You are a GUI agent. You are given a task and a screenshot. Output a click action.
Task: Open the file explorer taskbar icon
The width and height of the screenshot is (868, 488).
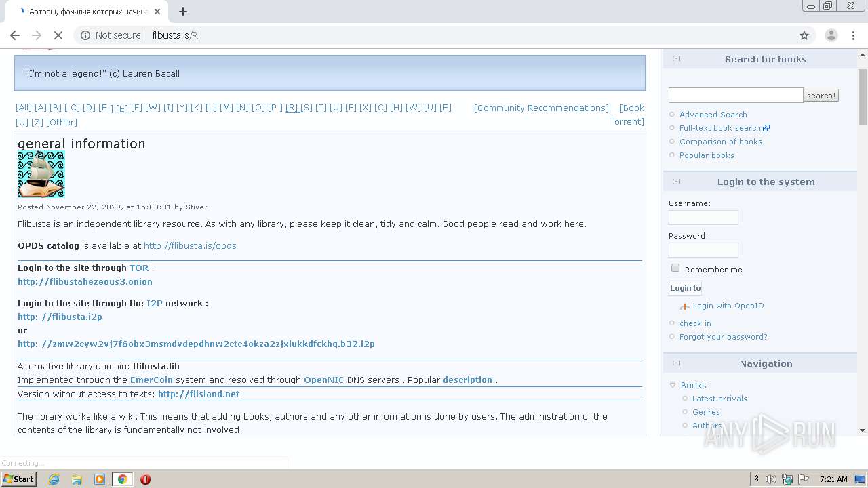(x=77, y=479)
